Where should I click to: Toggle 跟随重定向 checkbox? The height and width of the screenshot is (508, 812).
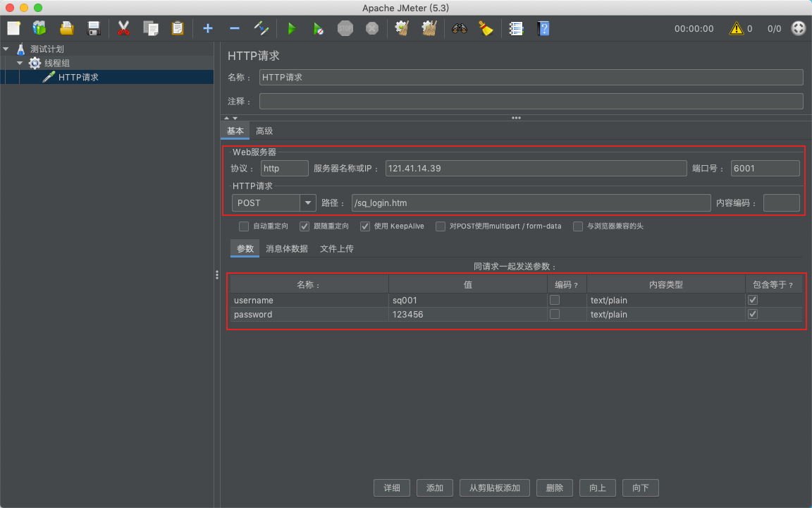coord(304,226)
